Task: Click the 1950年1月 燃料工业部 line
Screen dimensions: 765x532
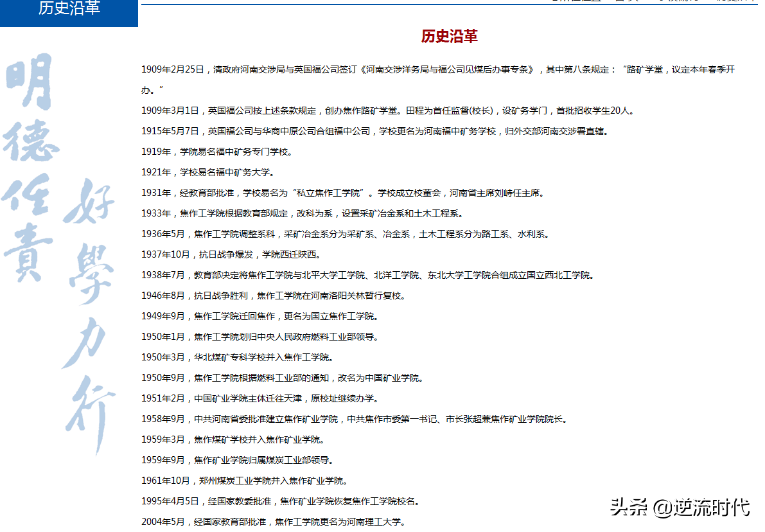Action: (x=261, y=337)
